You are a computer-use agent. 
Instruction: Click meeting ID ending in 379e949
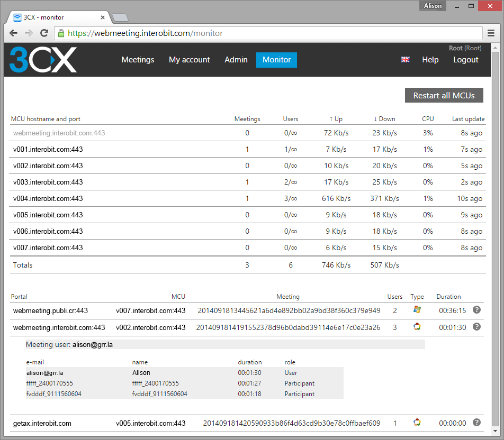pos(289,310)
